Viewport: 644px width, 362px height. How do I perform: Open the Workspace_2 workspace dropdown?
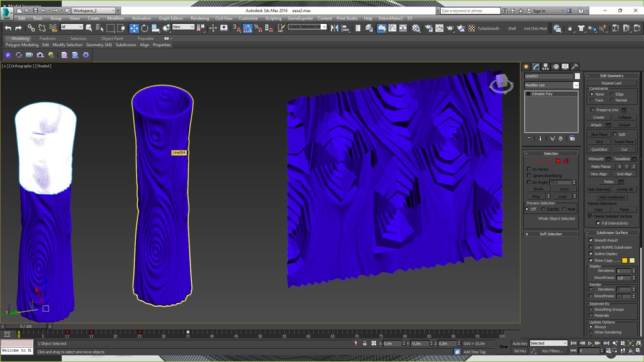[x=94, y=11]
